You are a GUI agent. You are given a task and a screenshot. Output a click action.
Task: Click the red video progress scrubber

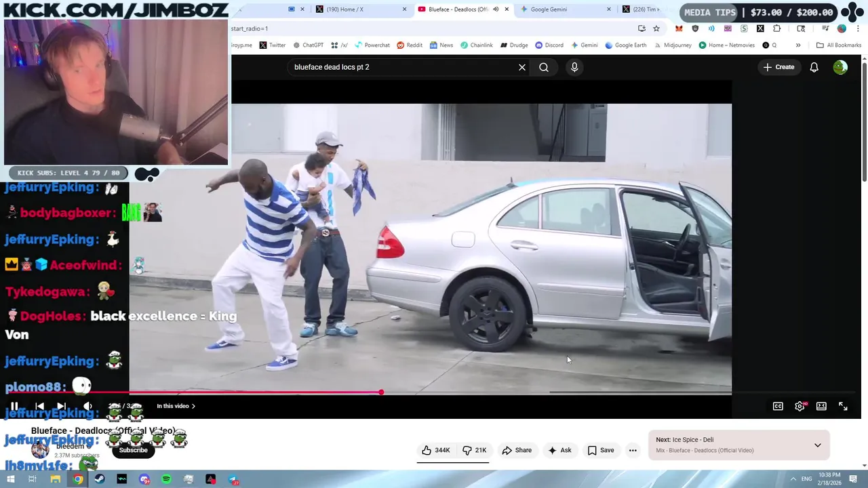click(381, 392)
